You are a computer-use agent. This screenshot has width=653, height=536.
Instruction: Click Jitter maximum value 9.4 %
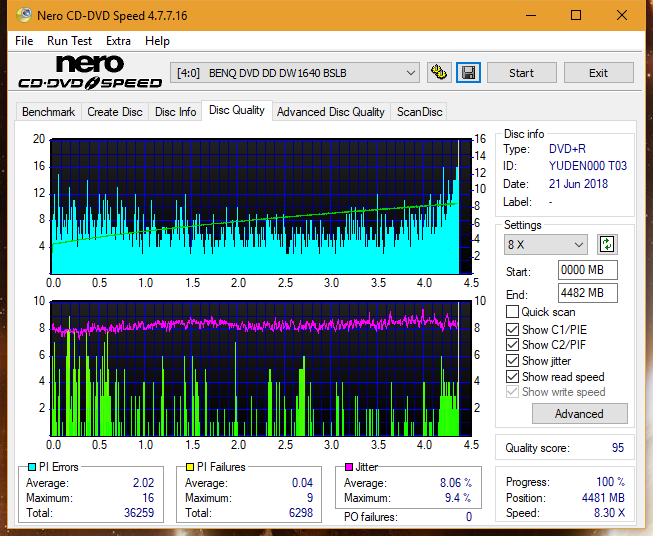[x=458, y=498]
